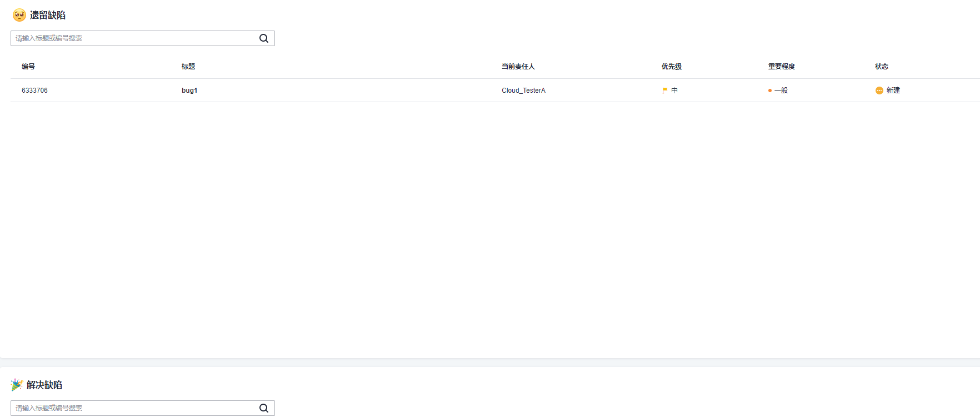
Task: Click the 遗留缺陷 worried-face emoji icon
Action: [x=19, y=15]
